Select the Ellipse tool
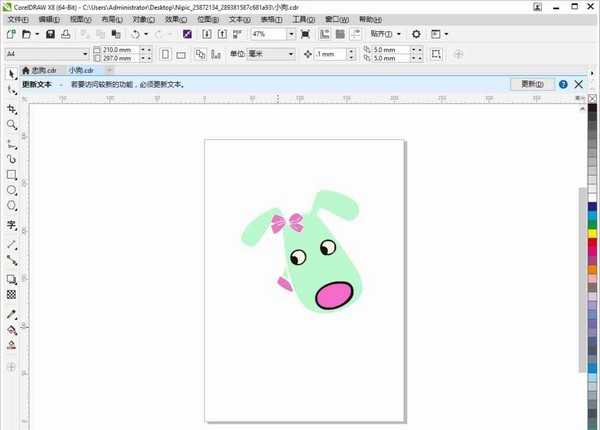Viewport: 600px width, 430px height. click(11, 190)
